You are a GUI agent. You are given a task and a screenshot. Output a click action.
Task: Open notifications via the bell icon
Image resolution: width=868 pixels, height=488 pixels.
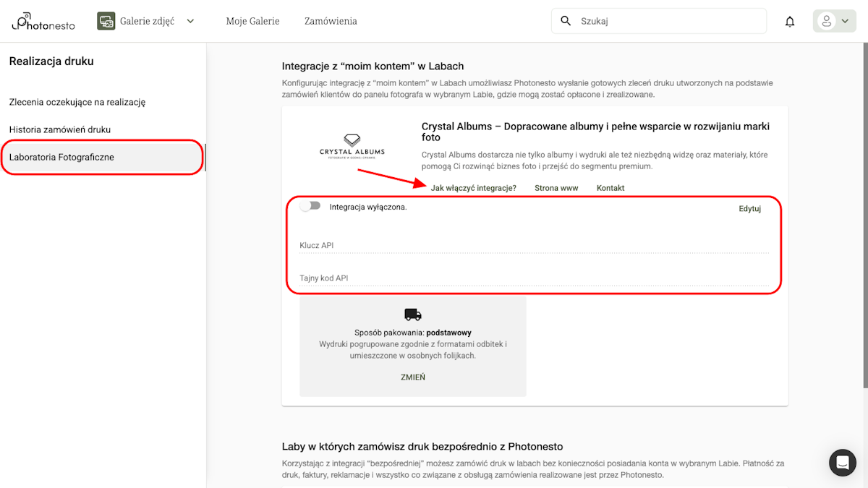point(789,21)
